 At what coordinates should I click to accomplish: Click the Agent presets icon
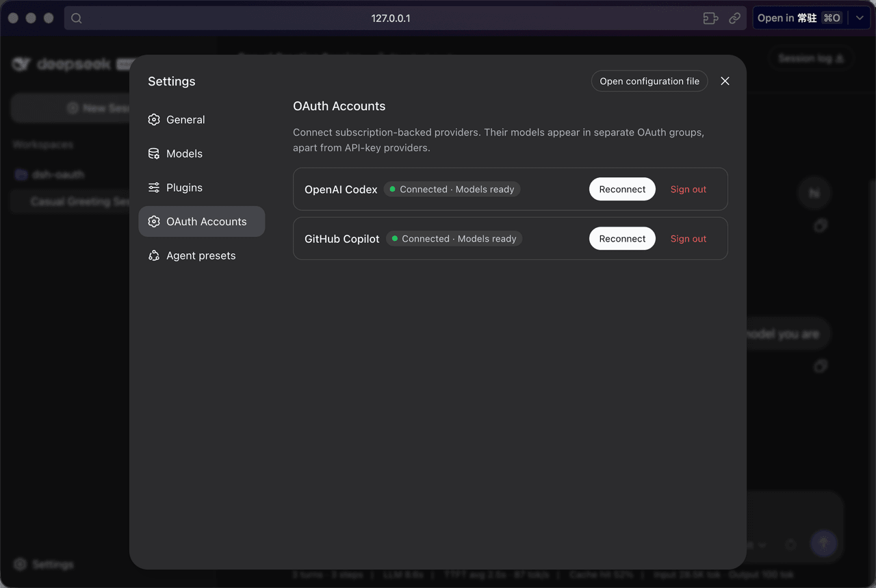154,256
